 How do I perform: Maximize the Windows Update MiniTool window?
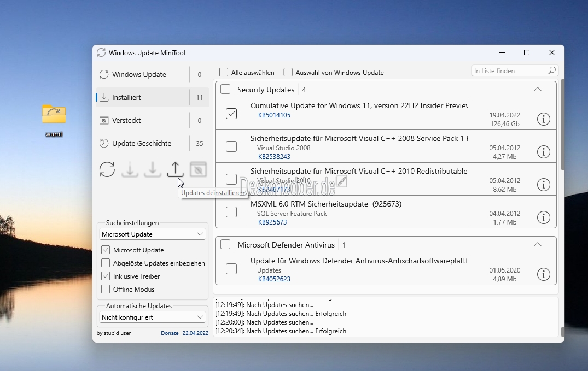tap(527, 52)
